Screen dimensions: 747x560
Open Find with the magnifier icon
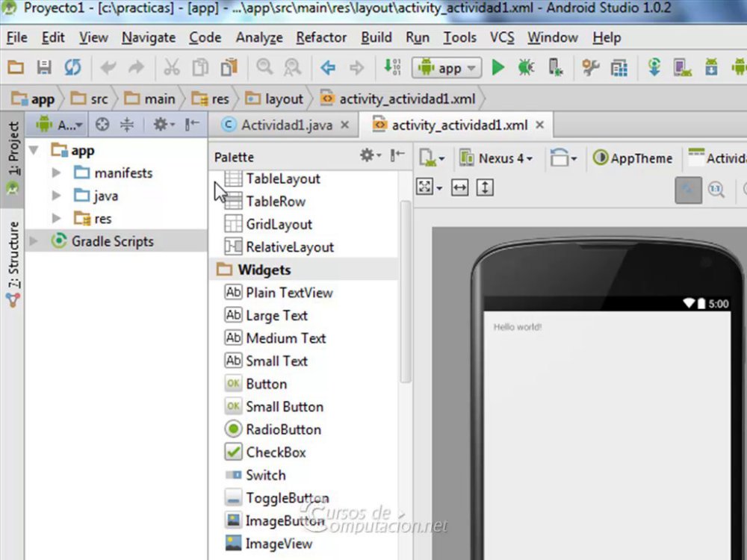point(264,68)
